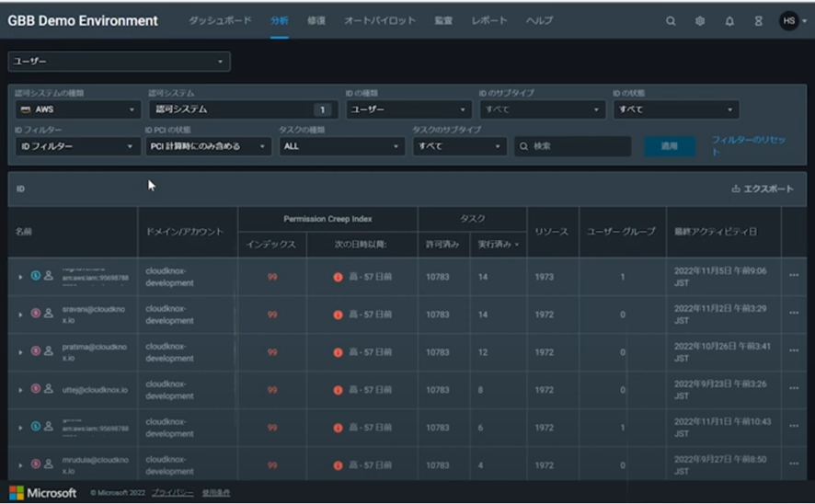
Task: Click the red high-risk icon in mrudula's row
Action: (338, 465)
